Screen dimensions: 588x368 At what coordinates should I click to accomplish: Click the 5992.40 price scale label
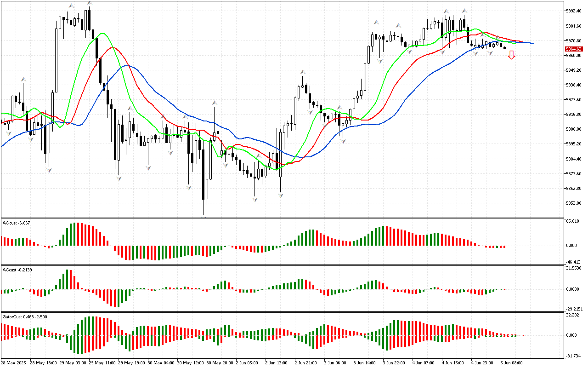[574, 11]
